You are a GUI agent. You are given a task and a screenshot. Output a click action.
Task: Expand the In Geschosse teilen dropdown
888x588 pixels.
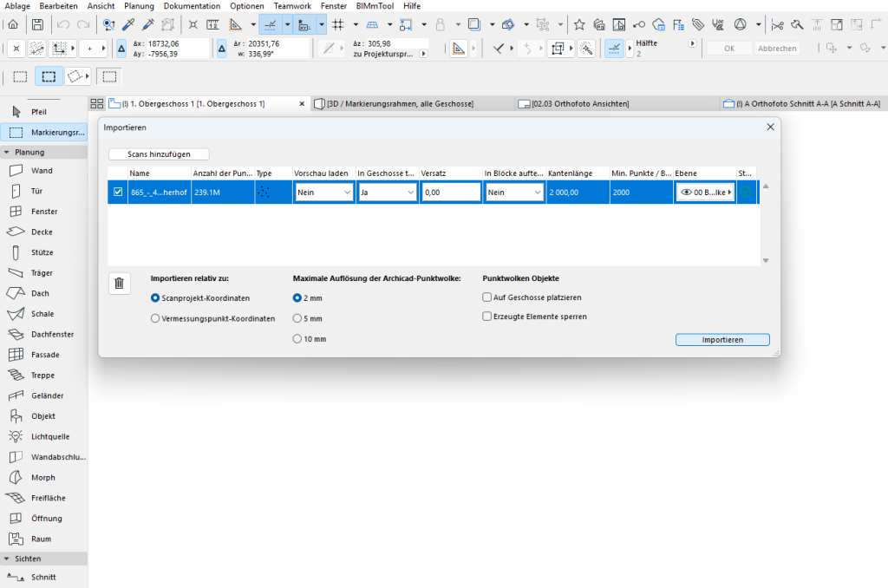[x=387, y=193]
